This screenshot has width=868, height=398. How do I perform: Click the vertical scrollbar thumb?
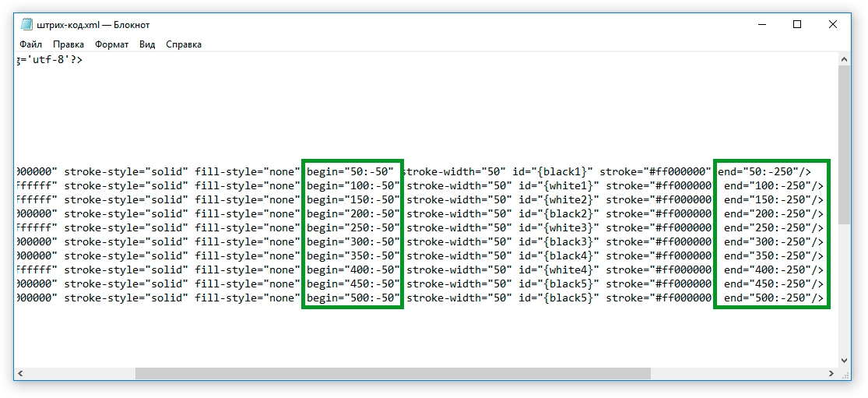(844, 144)
